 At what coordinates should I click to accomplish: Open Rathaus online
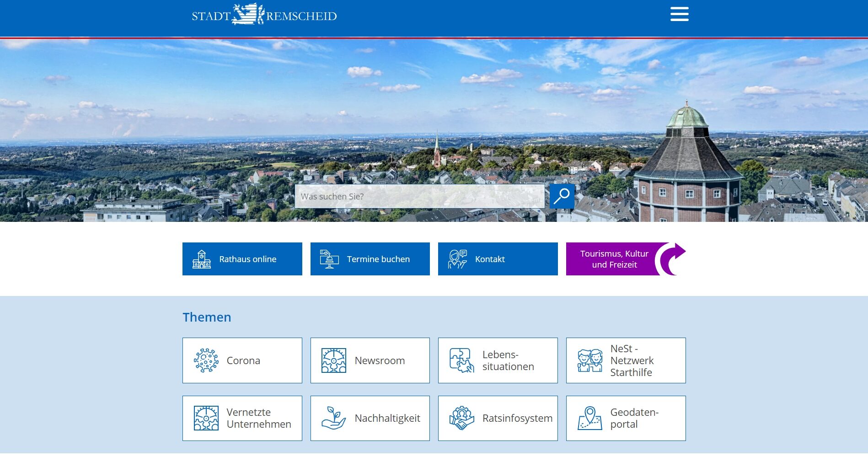(247, 259)
